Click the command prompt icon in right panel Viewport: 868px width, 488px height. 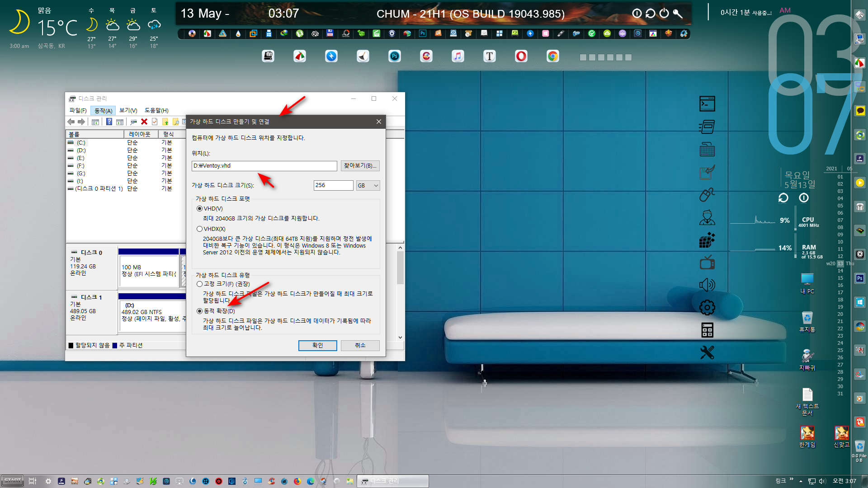[x=707, y=104]
